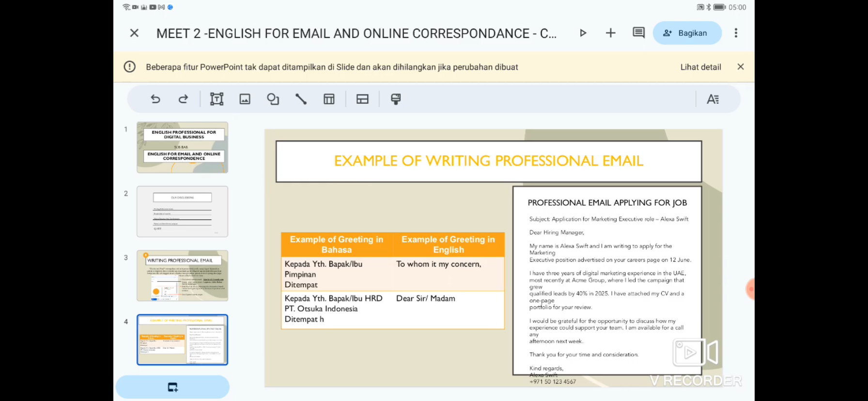Image resolution: width=868 pixels, height=401 pixels.
Task: Start the slideshow with the play icon
Action: pyautogui.click(x=583, y=33)
